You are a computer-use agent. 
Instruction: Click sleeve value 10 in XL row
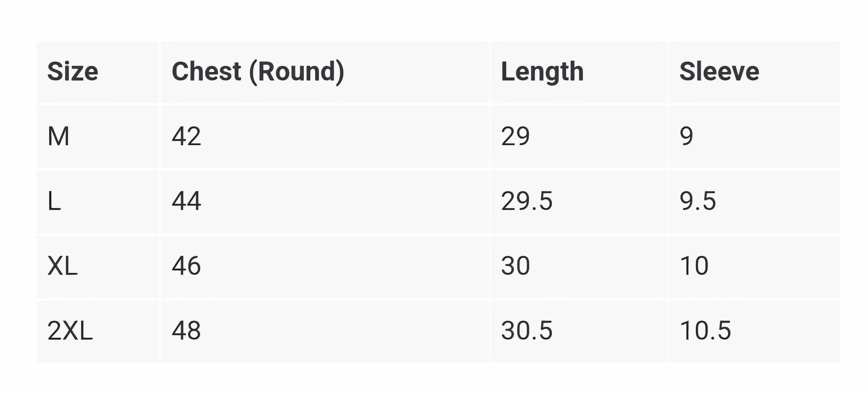click(694, 266)
